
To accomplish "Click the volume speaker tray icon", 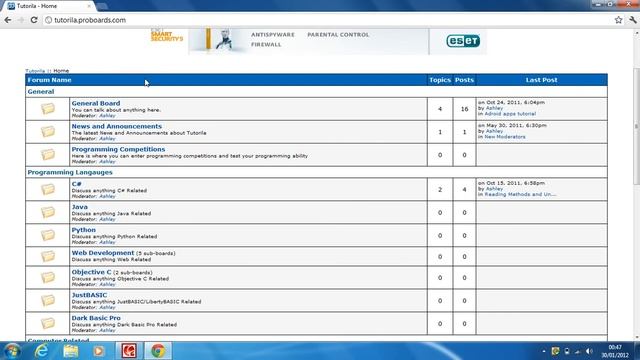I will tap(589, 351).
